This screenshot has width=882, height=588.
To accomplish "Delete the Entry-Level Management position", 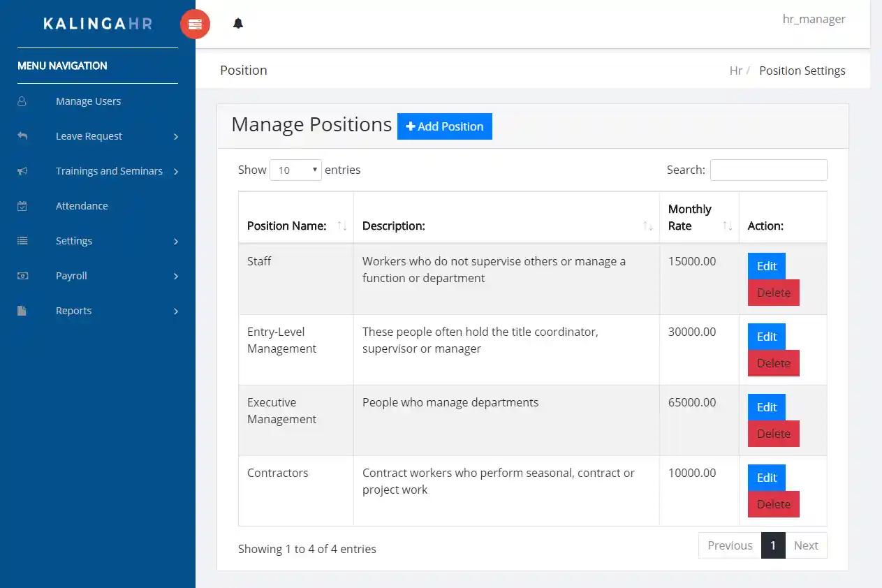I will 774,363.
